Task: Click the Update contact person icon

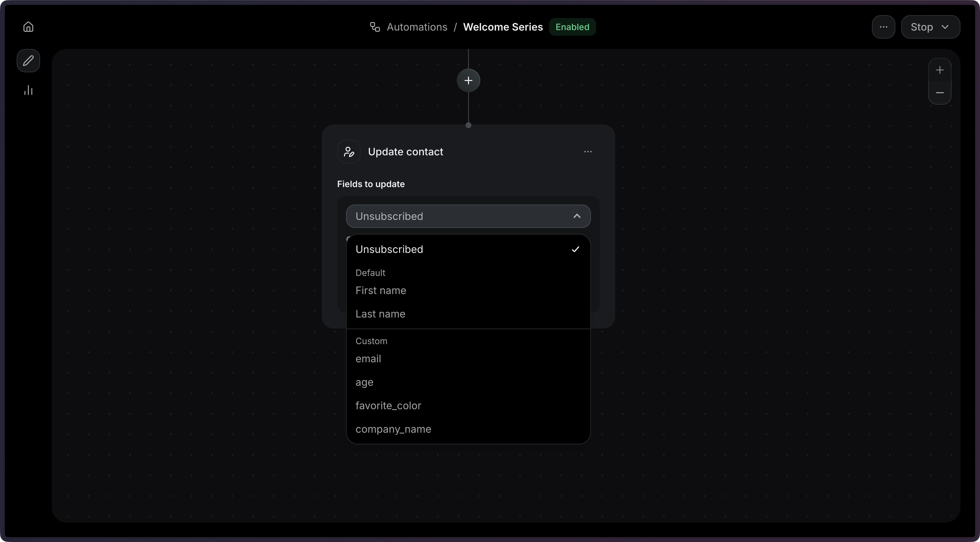Action: 348,151
